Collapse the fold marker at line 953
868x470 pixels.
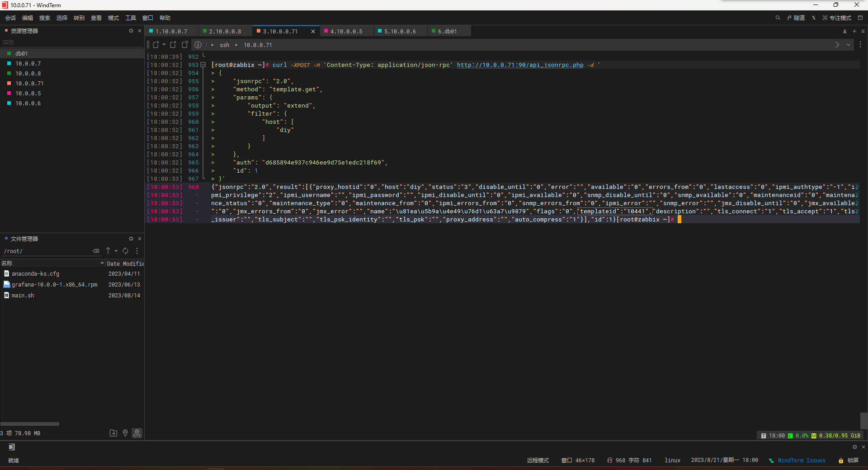point(203,65)
